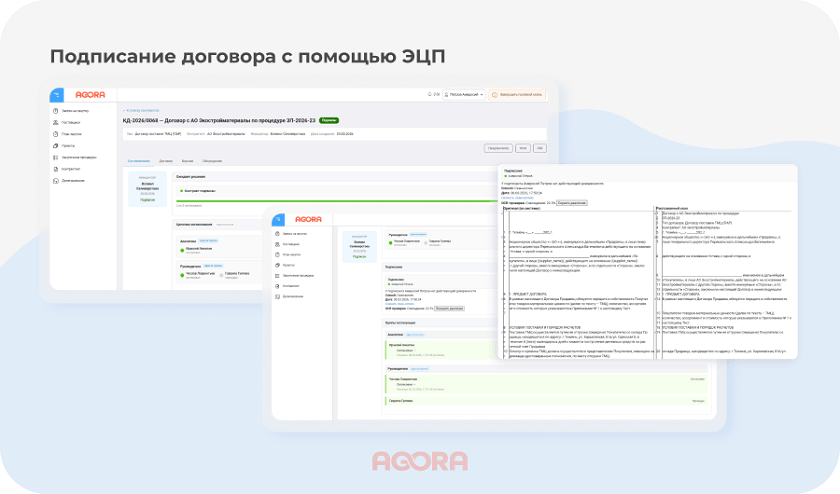Click the show differences button in front window
The width and height of the screenshot is (840, 494).
click(x=449, y=309)
